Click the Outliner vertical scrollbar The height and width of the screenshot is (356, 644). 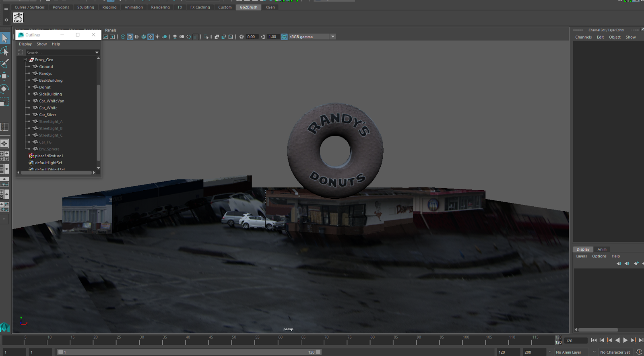98,123
